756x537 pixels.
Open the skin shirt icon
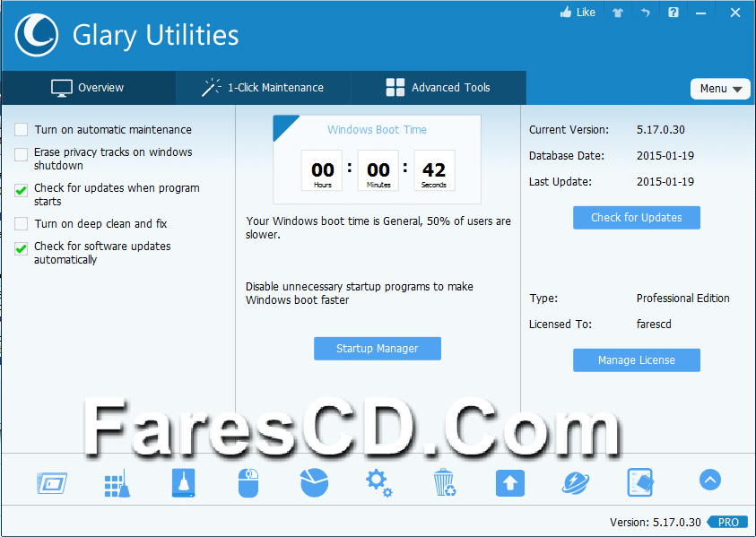pos(618,13)
